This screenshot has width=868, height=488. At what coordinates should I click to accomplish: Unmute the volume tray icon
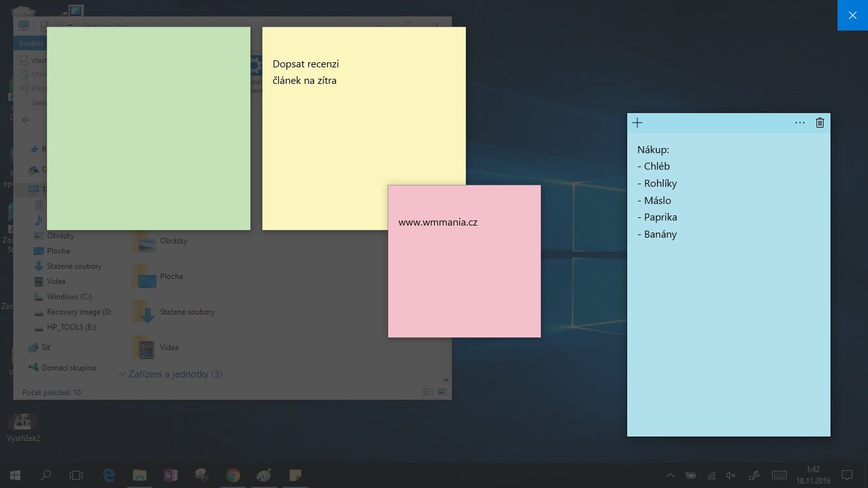pyautogui.click(x=731, y=475)
